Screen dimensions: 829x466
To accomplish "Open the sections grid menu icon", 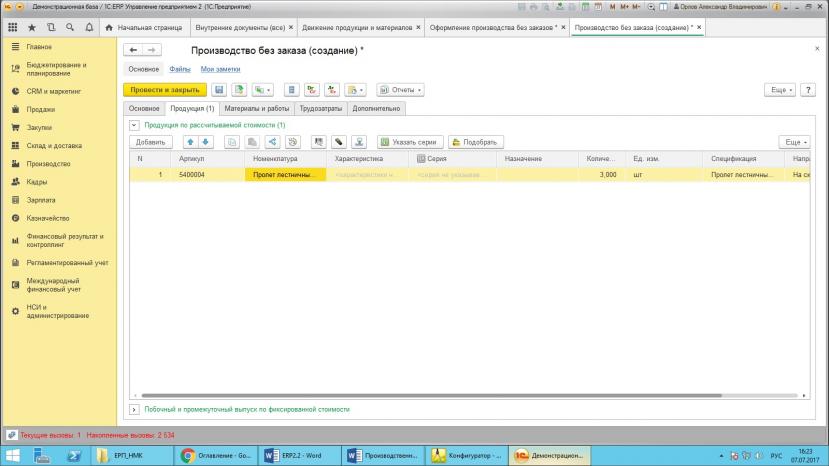I will [x=12, y=28].
